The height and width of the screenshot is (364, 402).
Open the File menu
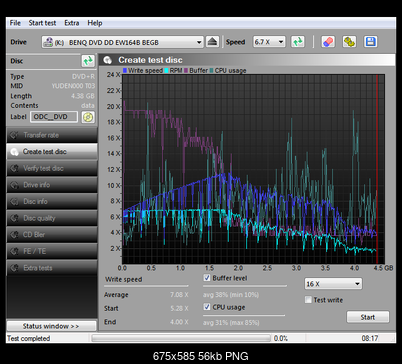coord(15,23)
